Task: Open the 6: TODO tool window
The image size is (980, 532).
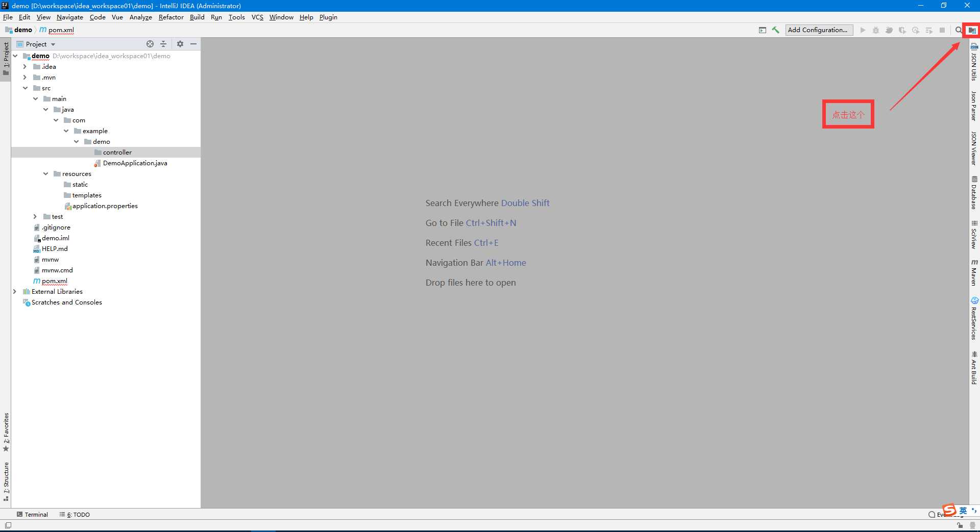Action: 75,514
